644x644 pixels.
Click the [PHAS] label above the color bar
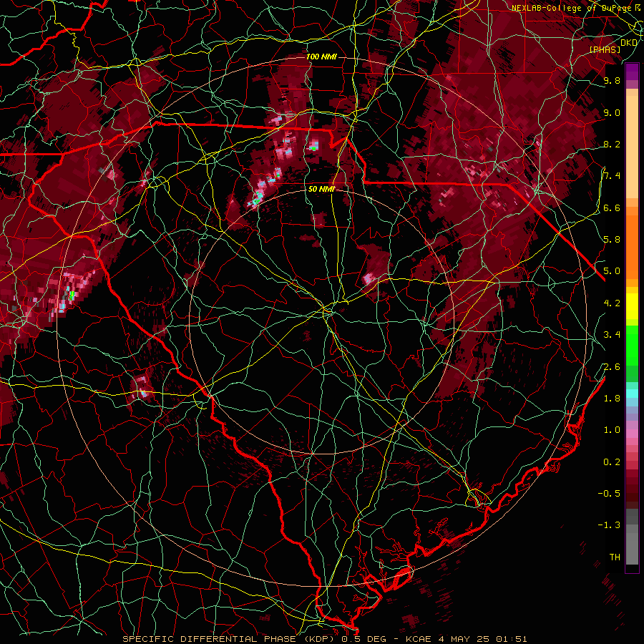pyautogui.click(x=605, y=49)
